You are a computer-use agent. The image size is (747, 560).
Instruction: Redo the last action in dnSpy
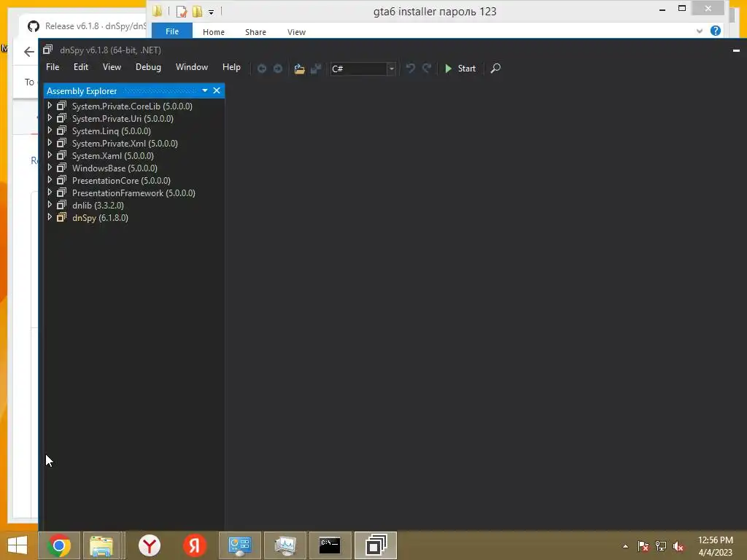pyautogui.click(x=427, y=69)
